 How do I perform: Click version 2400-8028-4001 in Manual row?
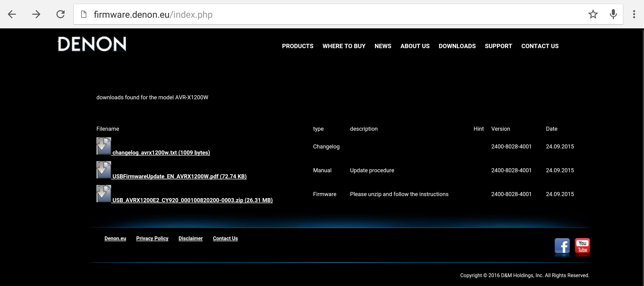point(511,170)
